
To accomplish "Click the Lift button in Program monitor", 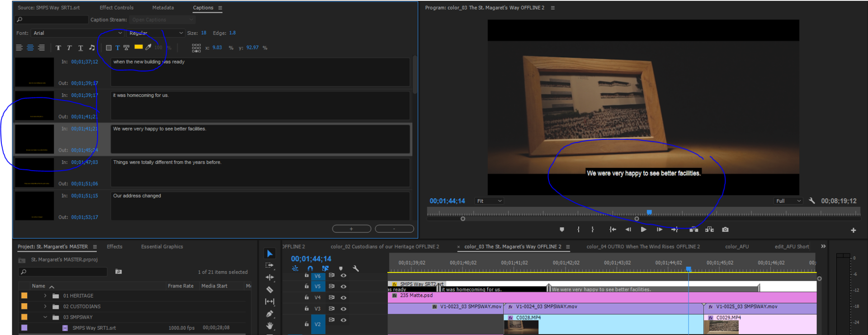I will pos(693,230).
